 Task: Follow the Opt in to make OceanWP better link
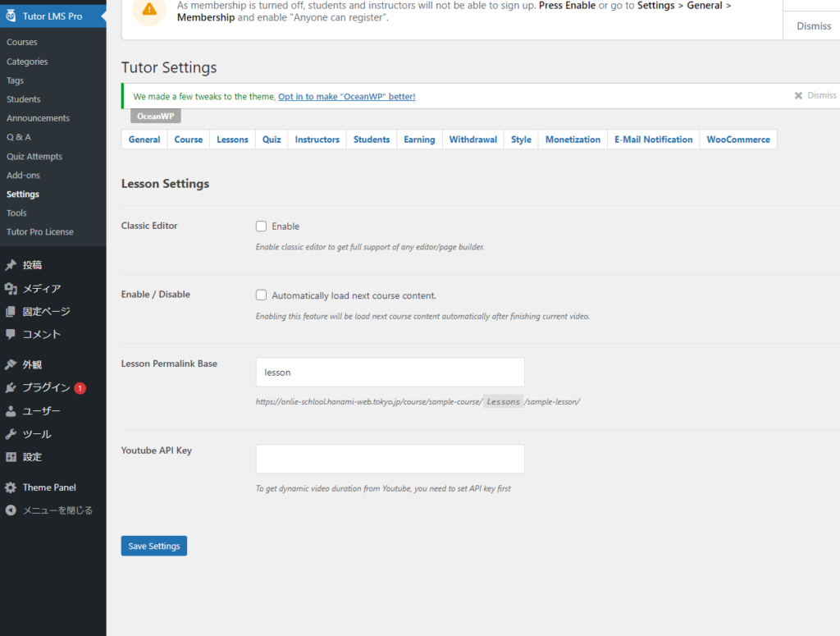pyautogui.click(x=346, y=97)
